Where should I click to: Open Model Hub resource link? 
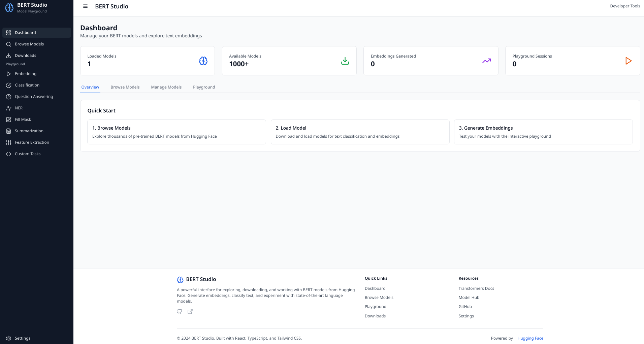(469, 298)
